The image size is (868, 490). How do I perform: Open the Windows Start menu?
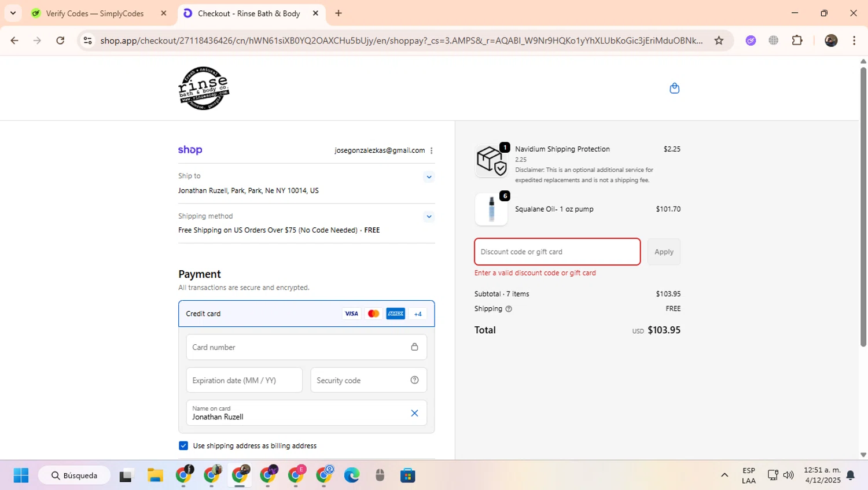coord(21,476)
